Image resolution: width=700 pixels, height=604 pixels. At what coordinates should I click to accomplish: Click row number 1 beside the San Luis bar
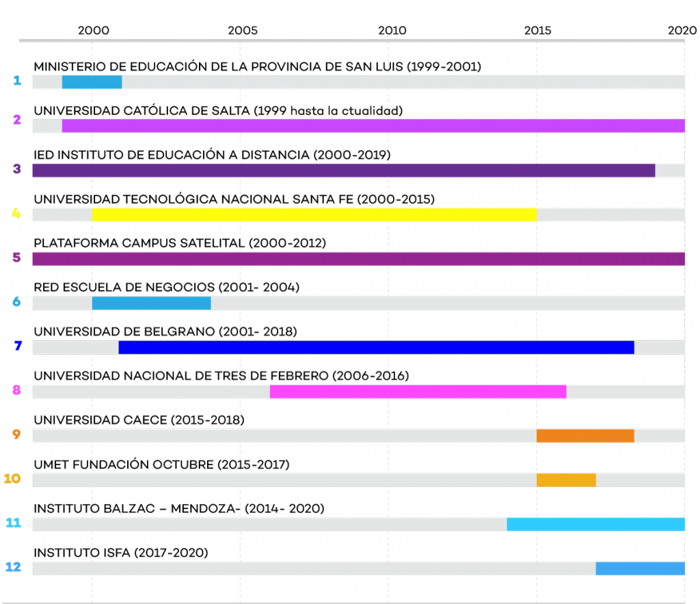pyautogui.click(x=17, y=81)
